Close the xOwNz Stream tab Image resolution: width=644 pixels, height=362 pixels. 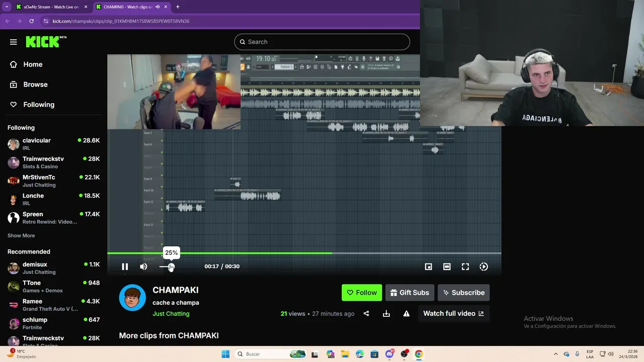pos(86,7)
